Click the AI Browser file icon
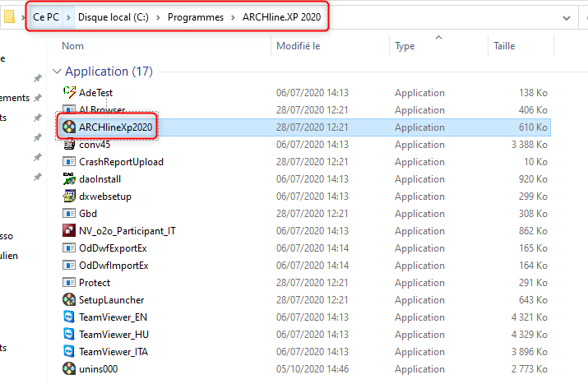The width and height of the screenshot is (588, 384). click(69, 109)
